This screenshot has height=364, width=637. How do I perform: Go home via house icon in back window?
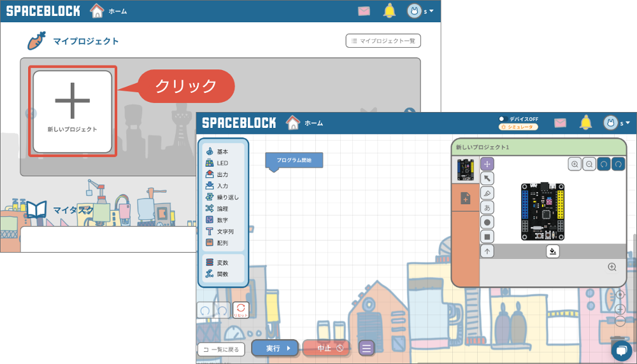point(97,11)
